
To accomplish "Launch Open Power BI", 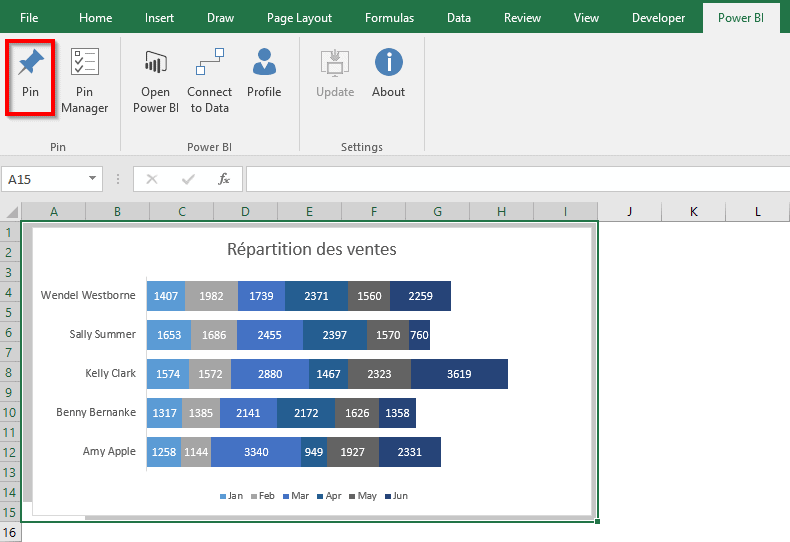I will [x=155, y=65].
